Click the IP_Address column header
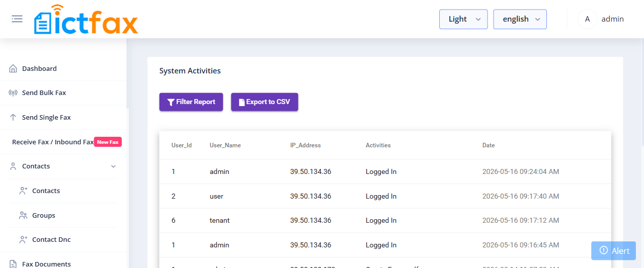 tap(305, 145)
